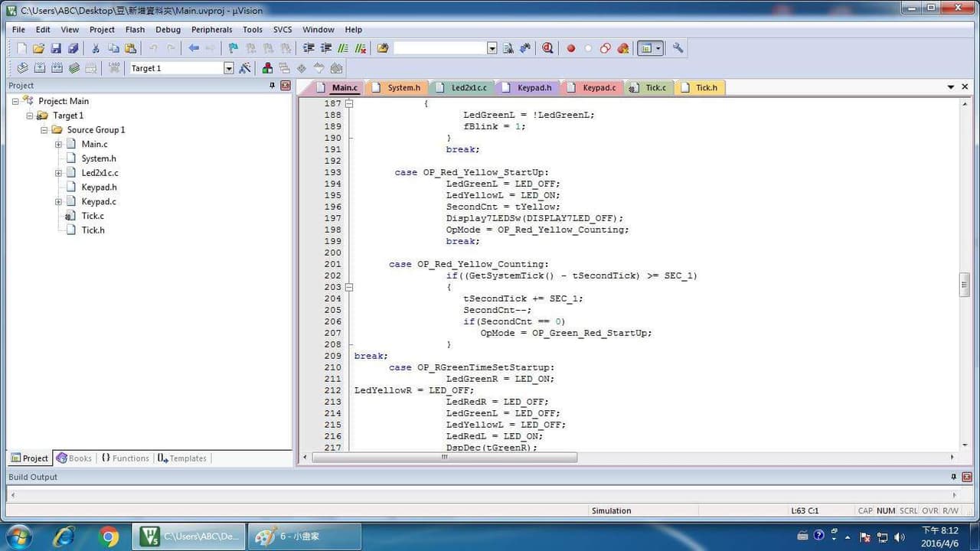
Task: Switch to the Functions panel tab
Action: (x=125, y=458)
